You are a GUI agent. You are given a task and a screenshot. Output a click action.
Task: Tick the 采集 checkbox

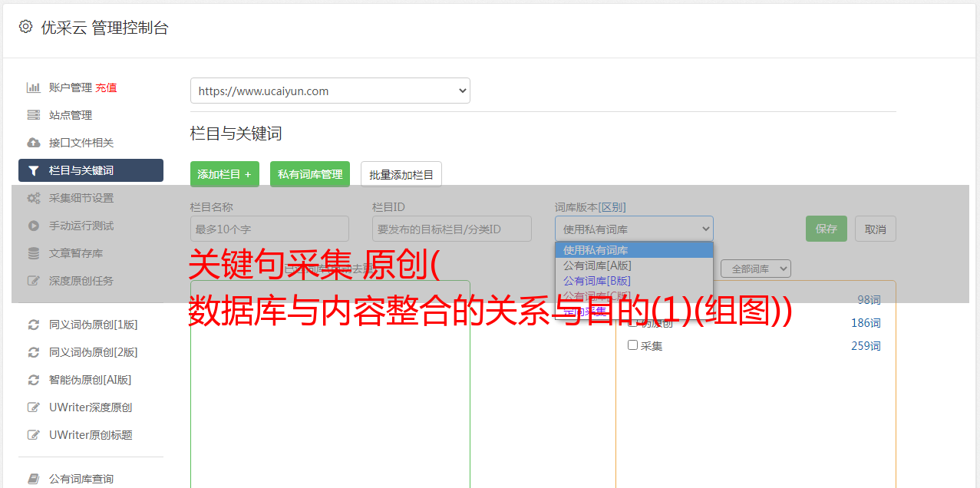click(633, 345)
